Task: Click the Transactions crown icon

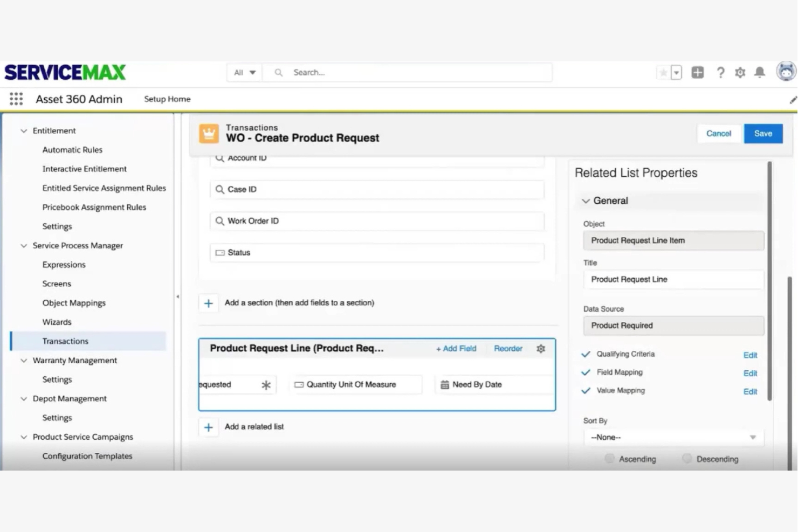Action: 209,134
